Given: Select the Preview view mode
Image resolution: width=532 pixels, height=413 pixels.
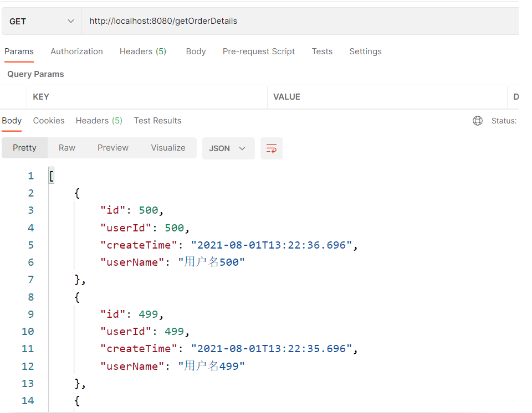Looking at the screenshot, I should pos(113,148).
